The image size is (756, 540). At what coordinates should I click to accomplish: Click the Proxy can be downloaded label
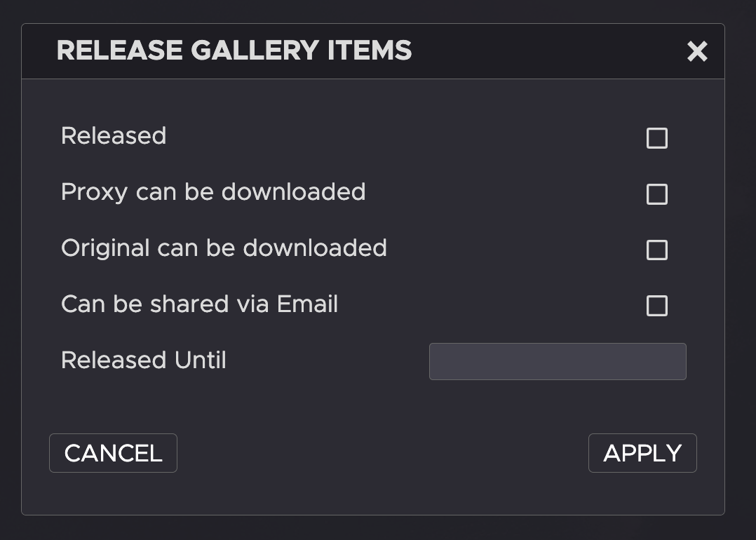point(213,191)
